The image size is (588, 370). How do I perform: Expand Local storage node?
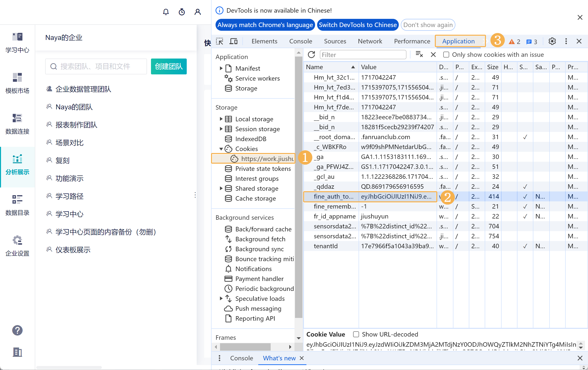pos(221,119)
